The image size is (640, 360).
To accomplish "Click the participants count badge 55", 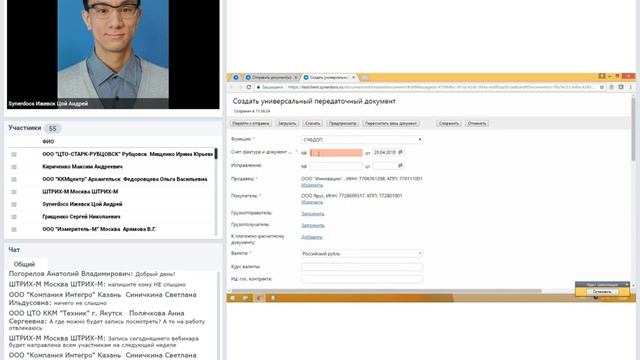I will tap(53, 129).
